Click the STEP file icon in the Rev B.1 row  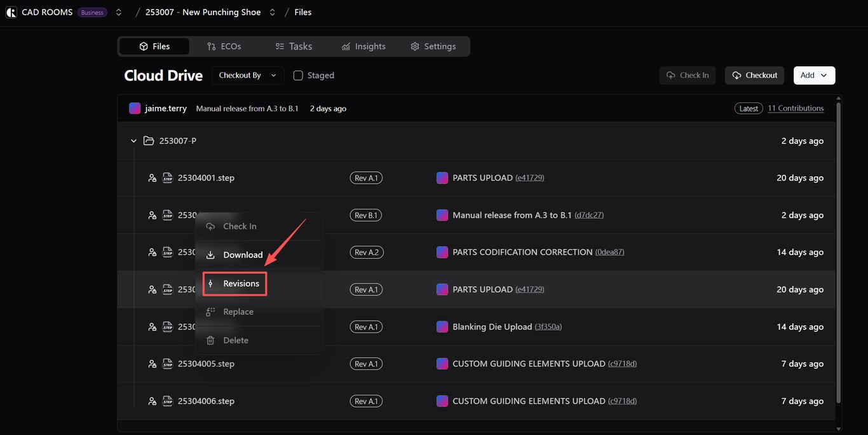(x=168, y=215)
